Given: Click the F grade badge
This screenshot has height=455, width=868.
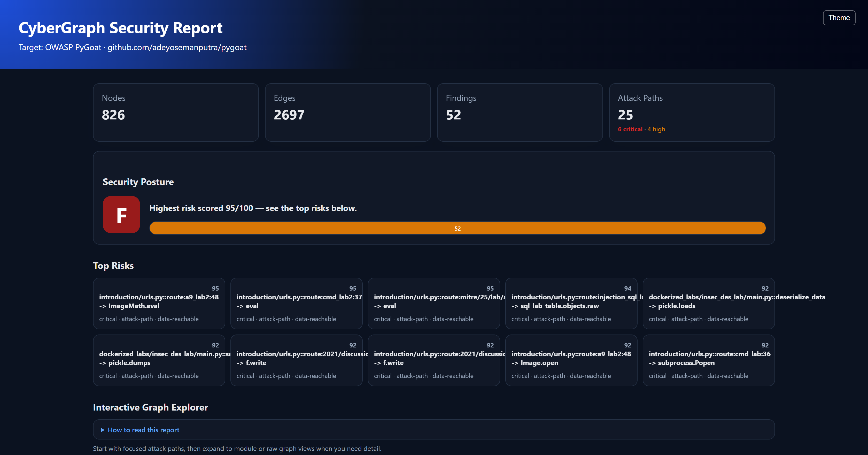Looking at the screenshot, I should (121, 215).
